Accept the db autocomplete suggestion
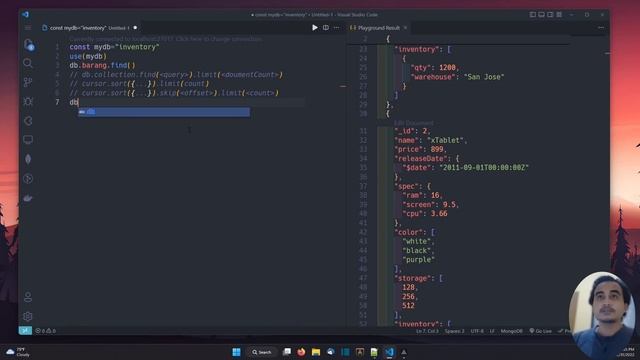This screenshot has height=360, width=640. coord(164,111)
